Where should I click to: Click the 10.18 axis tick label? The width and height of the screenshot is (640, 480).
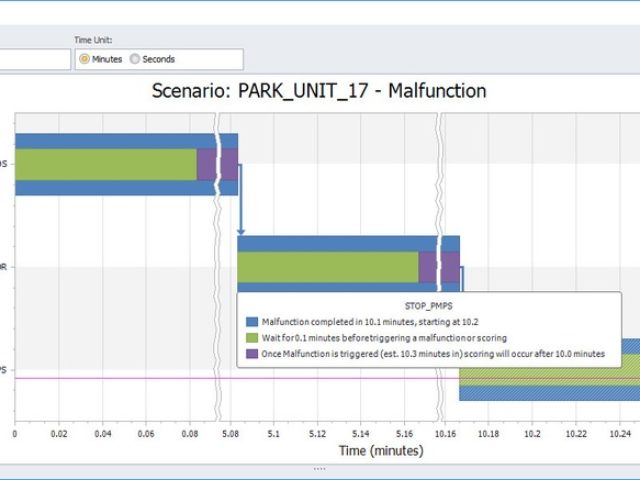click(489, 433)
